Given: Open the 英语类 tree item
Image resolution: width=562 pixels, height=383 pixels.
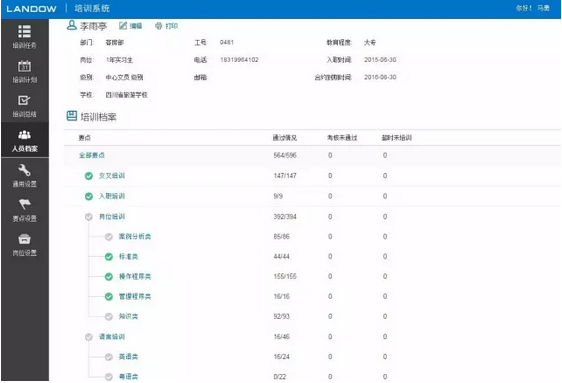Looking at the screenshot, I should pos(128,357).
